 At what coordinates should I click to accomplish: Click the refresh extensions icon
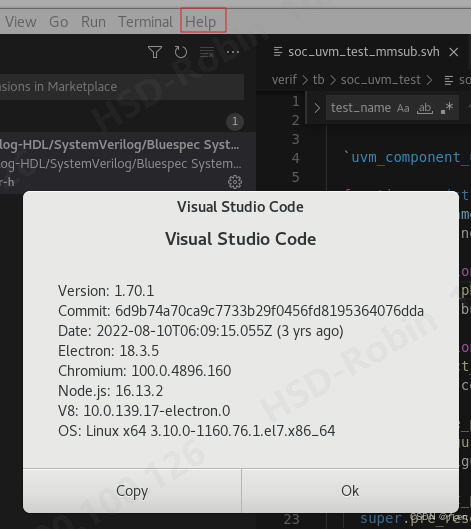[x=181, y=52]
